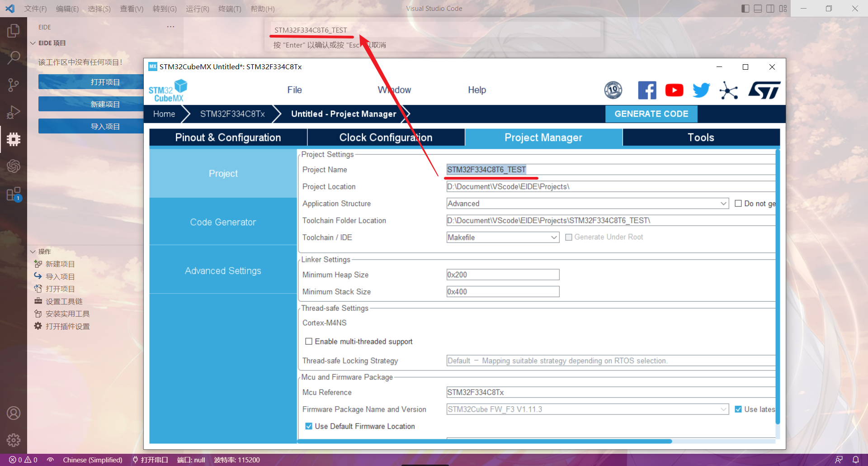Open Source Control view in activity bar
The height and width of the screenshot is (466, 868).
tap(14, 85)
